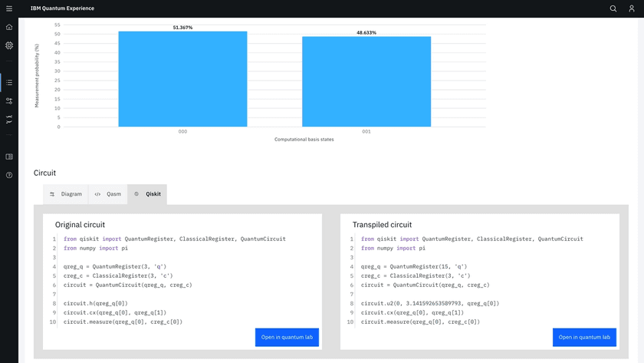Screen dimensions: 644x363
Task: Open the Qiskit notebooks sidebar icon
Action: pos(9,119)
